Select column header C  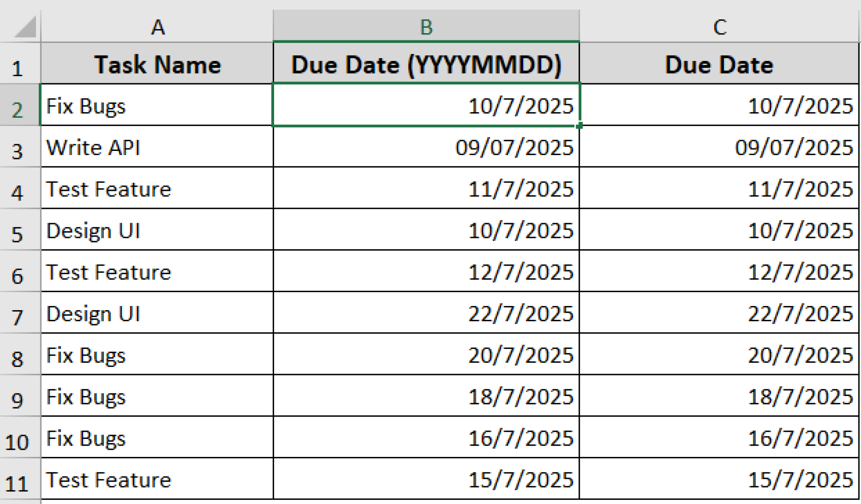[x=720, y=27]
